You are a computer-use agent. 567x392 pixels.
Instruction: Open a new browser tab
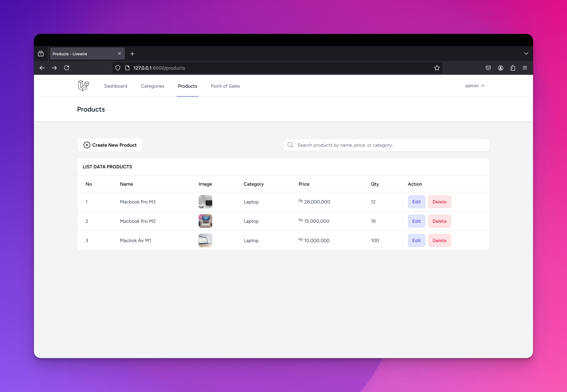132,54
